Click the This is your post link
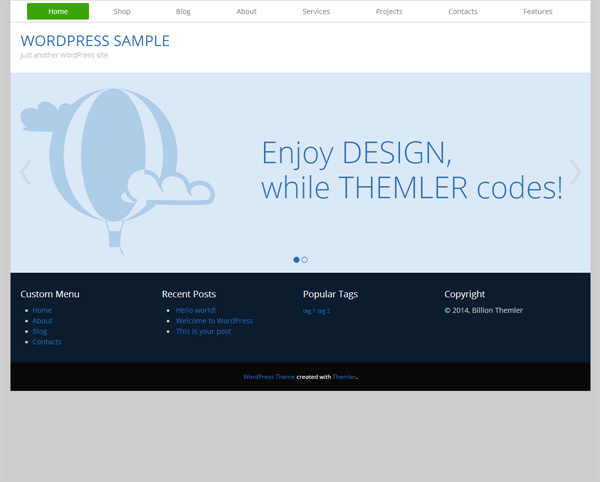Image resolution: width=600 pixels, height=482 pixels. 203,331
